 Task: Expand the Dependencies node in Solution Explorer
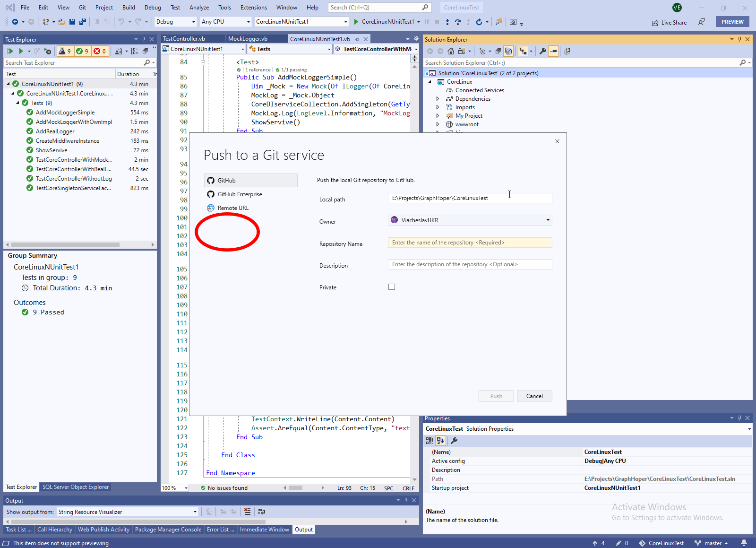(438, 99)
